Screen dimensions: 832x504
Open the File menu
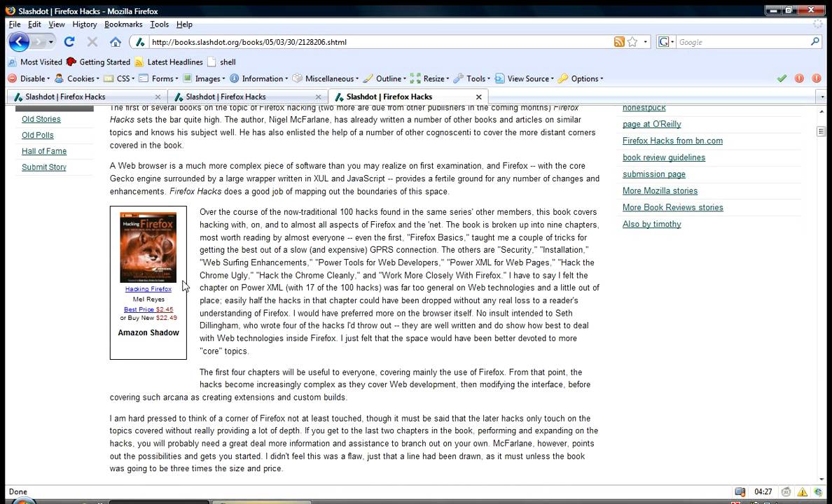14,24
